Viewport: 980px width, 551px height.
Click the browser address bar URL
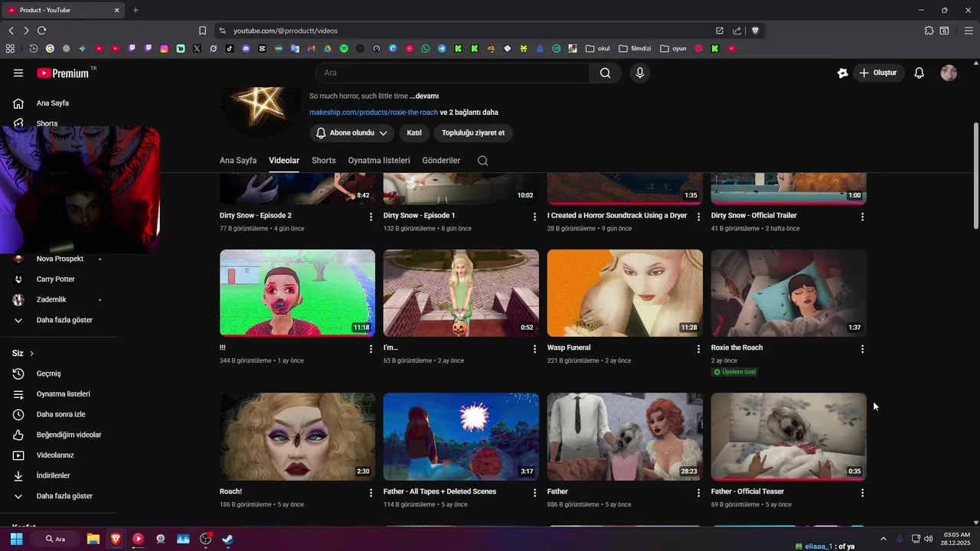[x=286, y=31]
